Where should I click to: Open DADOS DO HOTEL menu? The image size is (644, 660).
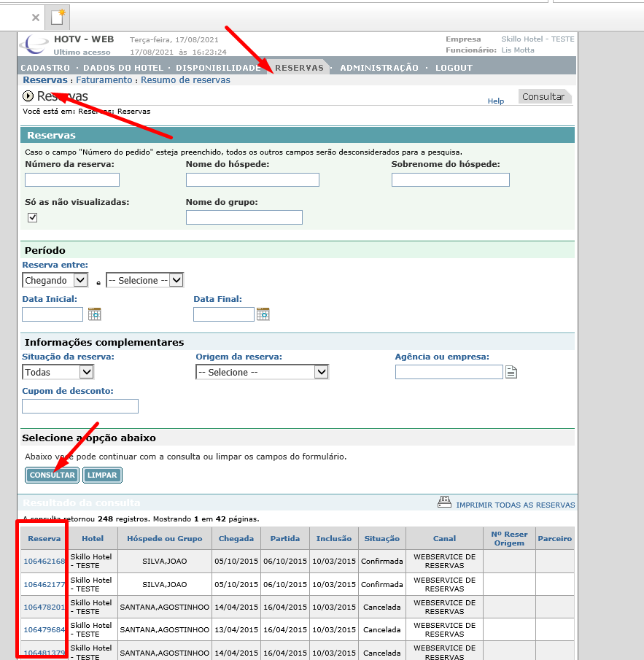pos(123,68)
